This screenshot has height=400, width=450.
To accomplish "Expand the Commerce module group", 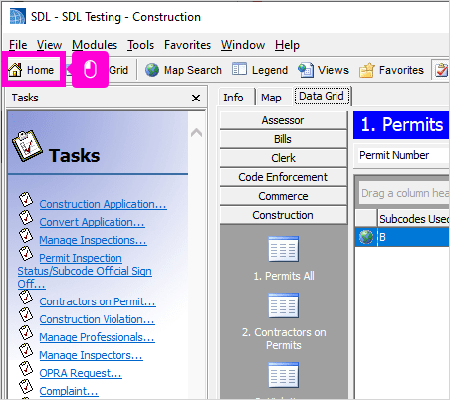I will click(283, 196).
